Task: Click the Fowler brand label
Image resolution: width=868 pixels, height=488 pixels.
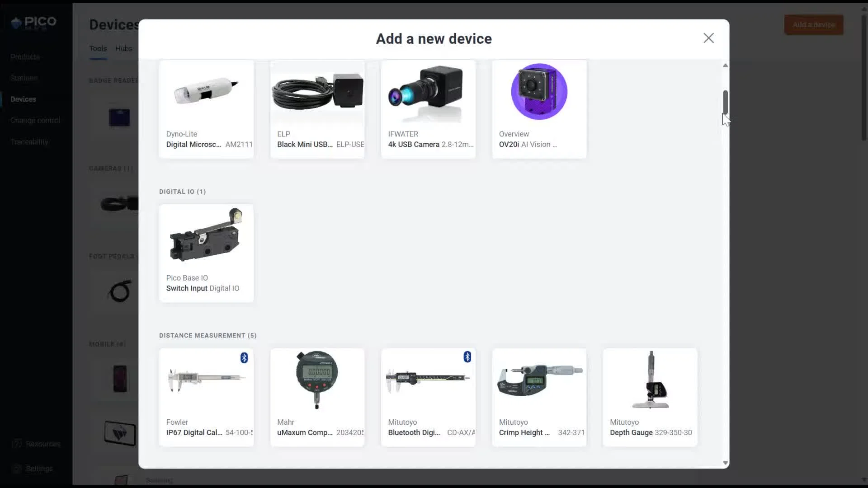Action: [177, 422]
